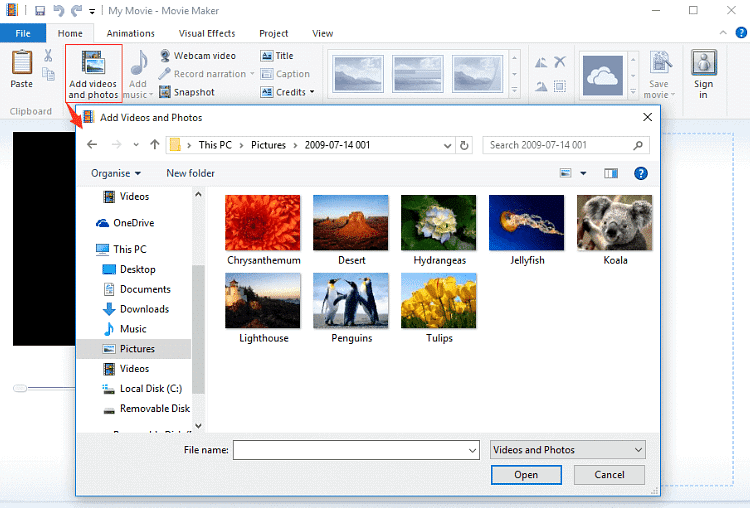Click the Refresh icon beside address bar
The width and height of the screenshot is (750, 508).
[x=464, y=145]
